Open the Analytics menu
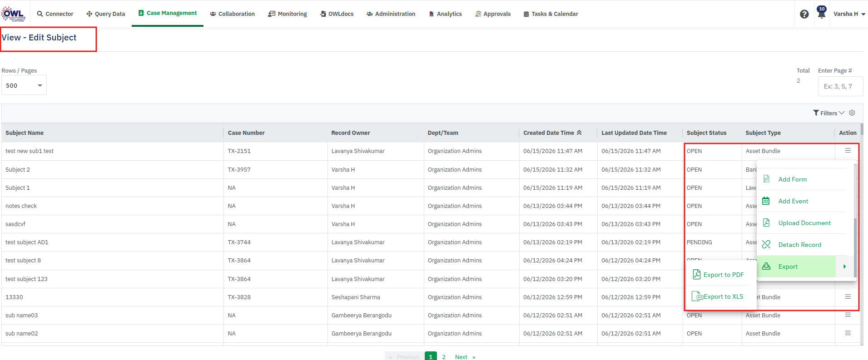This screenshot has width=868, height=360. pyautogui.click(x=445, y=14)
